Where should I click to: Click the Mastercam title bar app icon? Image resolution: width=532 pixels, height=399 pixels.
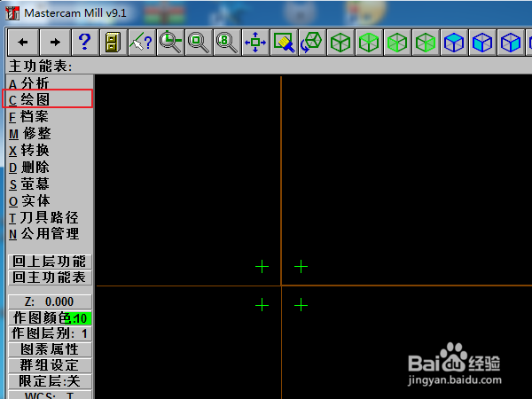12,13
